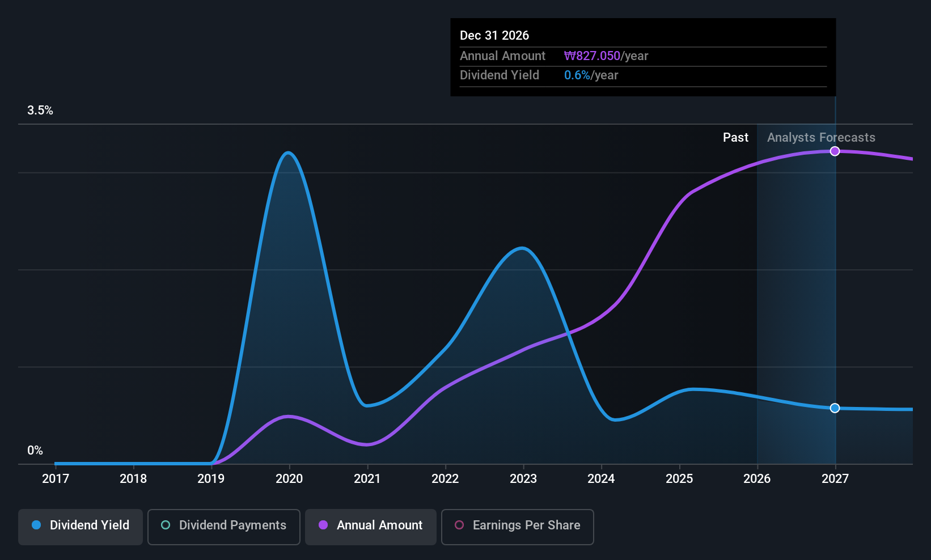Click the 0.6%/year tooltip yield value
This screenshot has width=931, height=560.
591,75
